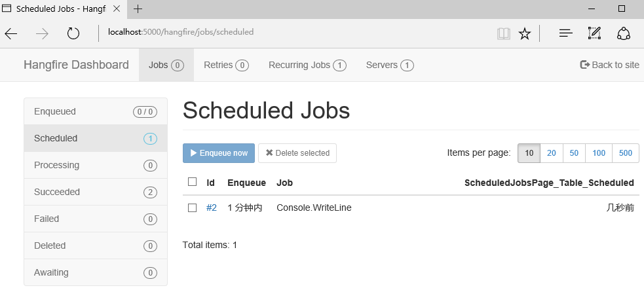Set items per page to 100

599,153
